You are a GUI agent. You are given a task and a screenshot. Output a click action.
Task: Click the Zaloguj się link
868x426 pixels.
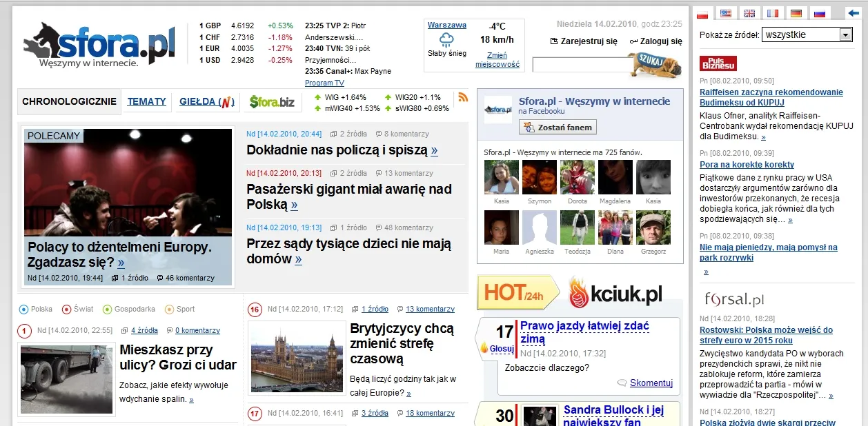pos(661,41)
